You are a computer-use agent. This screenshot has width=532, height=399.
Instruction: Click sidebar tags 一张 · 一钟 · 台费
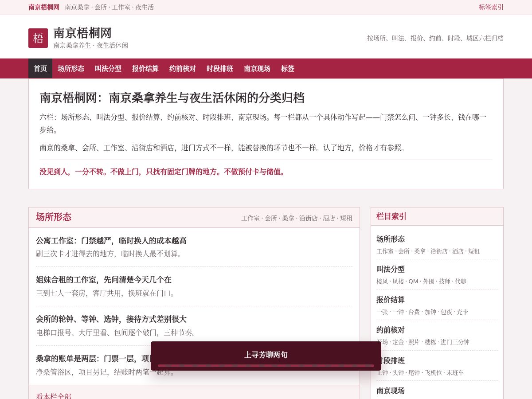[422, 312]
